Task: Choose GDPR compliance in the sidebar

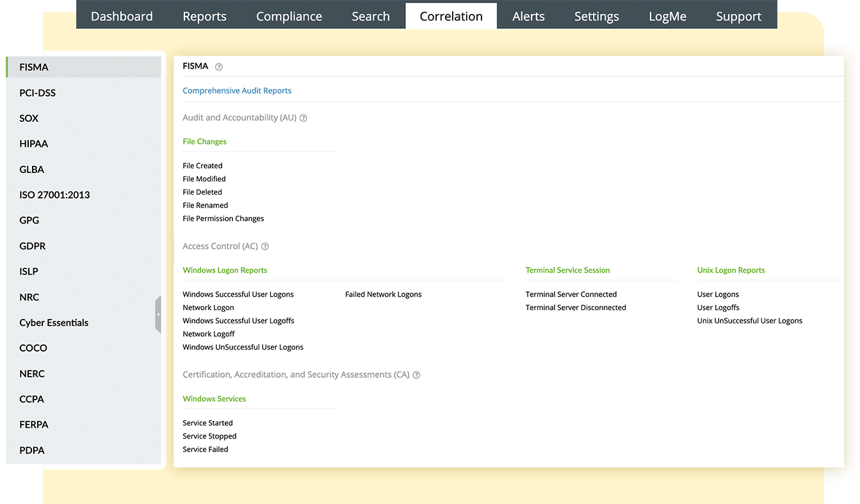Action: coord(32,246)
